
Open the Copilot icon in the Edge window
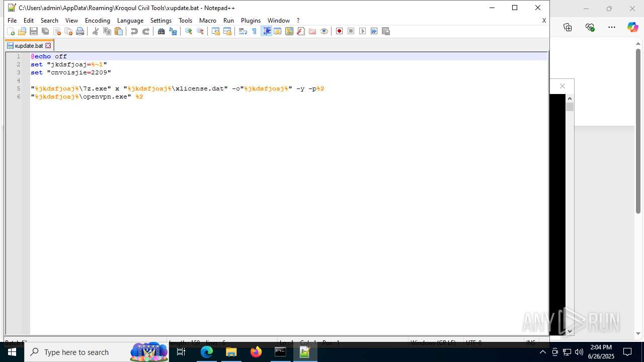632,27
